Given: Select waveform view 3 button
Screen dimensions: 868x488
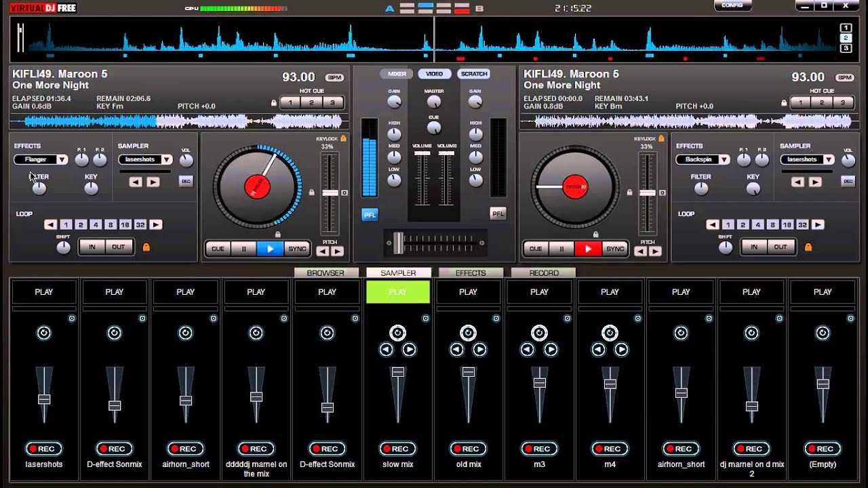Looking at the screenshot, I should pos(846,48).
